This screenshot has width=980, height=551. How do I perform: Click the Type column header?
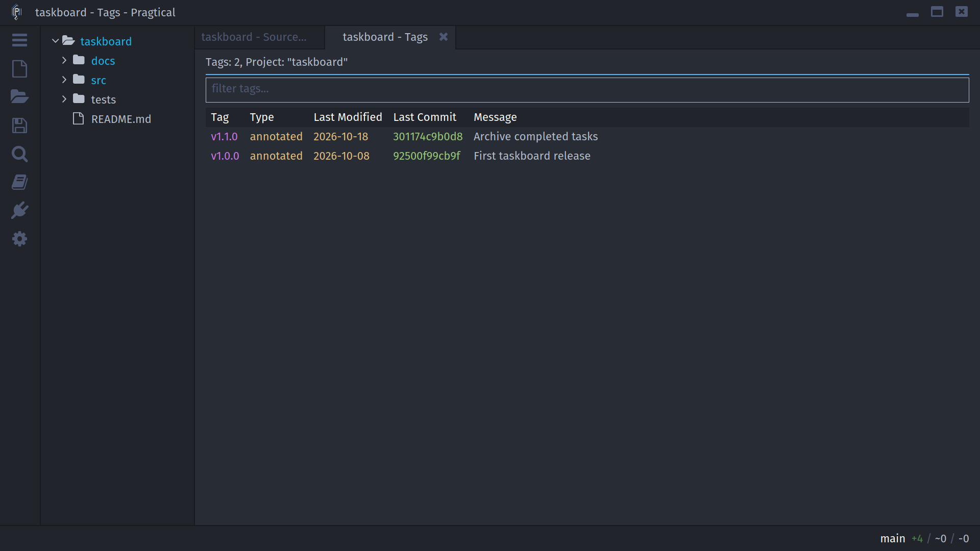[x=262, y=117]
